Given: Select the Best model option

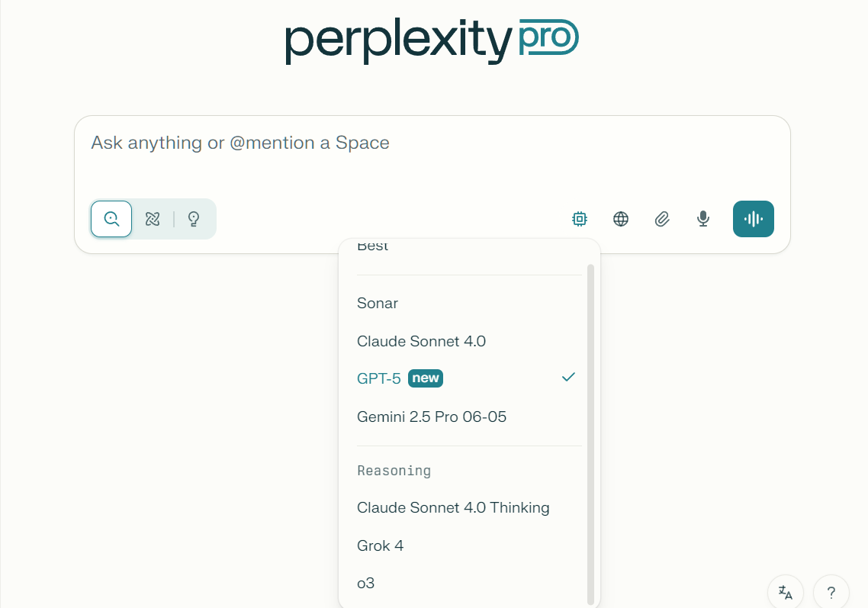Looking at the screenshot, I should [x=373, y=247].
